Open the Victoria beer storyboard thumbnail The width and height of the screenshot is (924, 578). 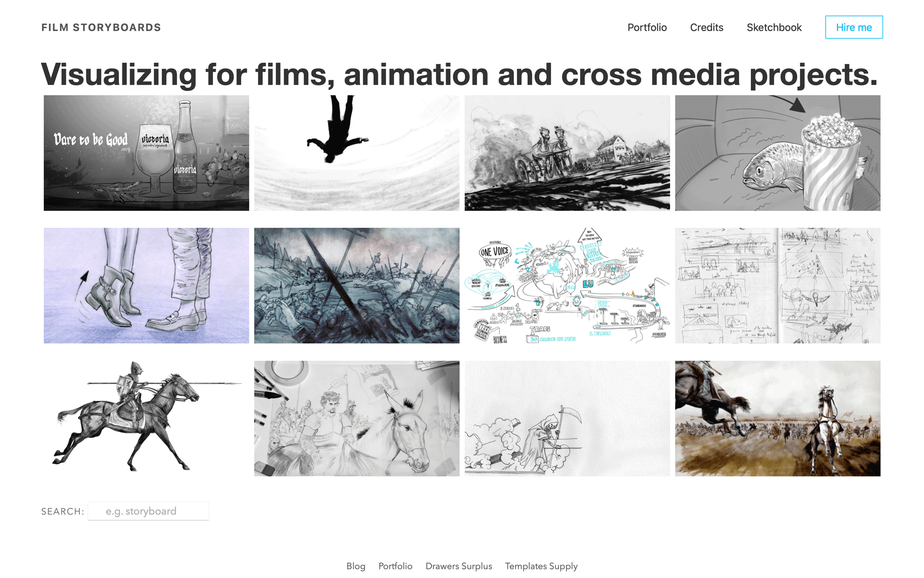(146, 153)
